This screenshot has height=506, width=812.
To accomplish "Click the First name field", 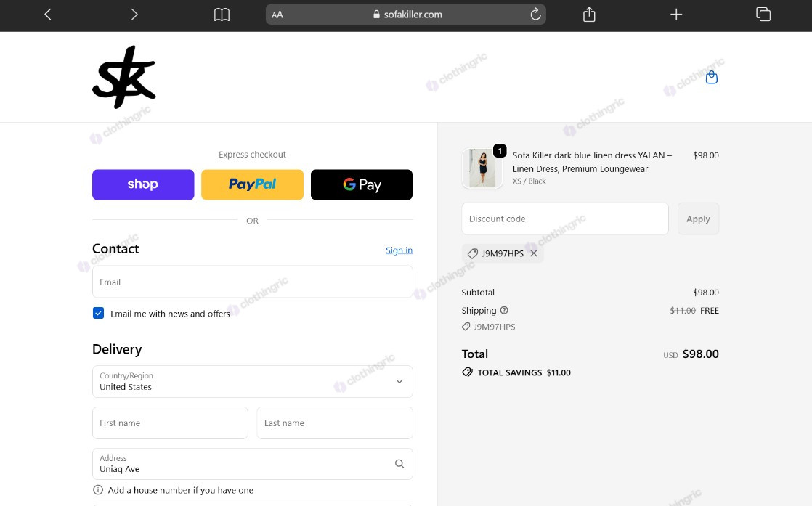I will pyautogui.click(x=170, y=423).
